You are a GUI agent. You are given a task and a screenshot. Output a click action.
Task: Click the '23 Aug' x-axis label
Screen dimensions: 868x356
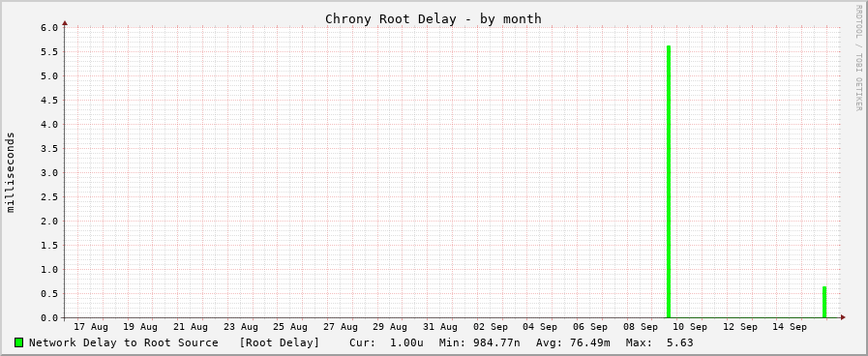tap(241, 327)
